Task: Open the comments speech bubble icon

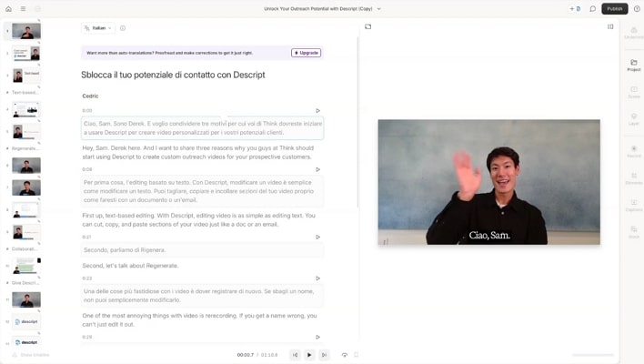Action: 593,8
